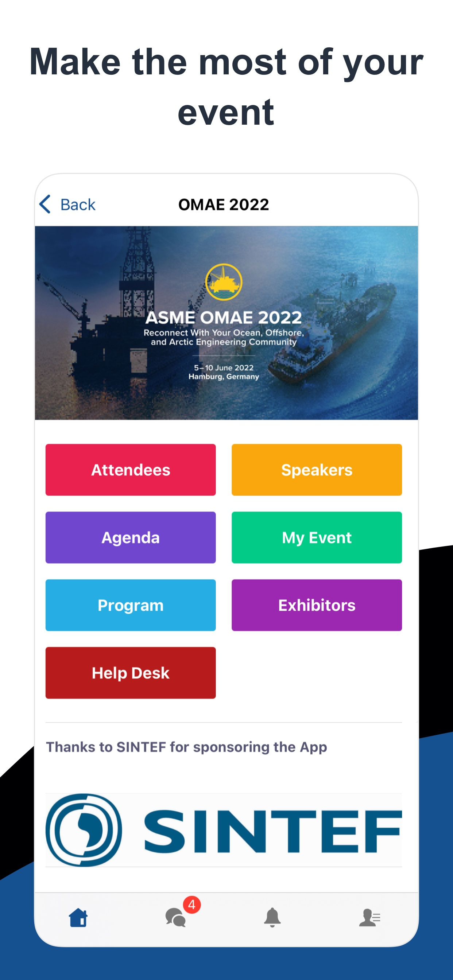Viewport: 453px width, 980px height.
Task: Tap the Back chevron arrow
Action: [x=45, y=204]
